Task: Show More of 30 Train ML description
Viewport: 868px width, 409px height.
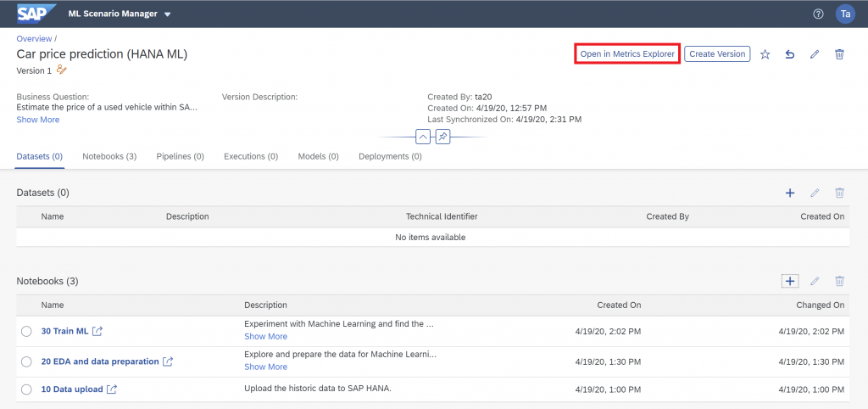Action: (x=265, y=336)
